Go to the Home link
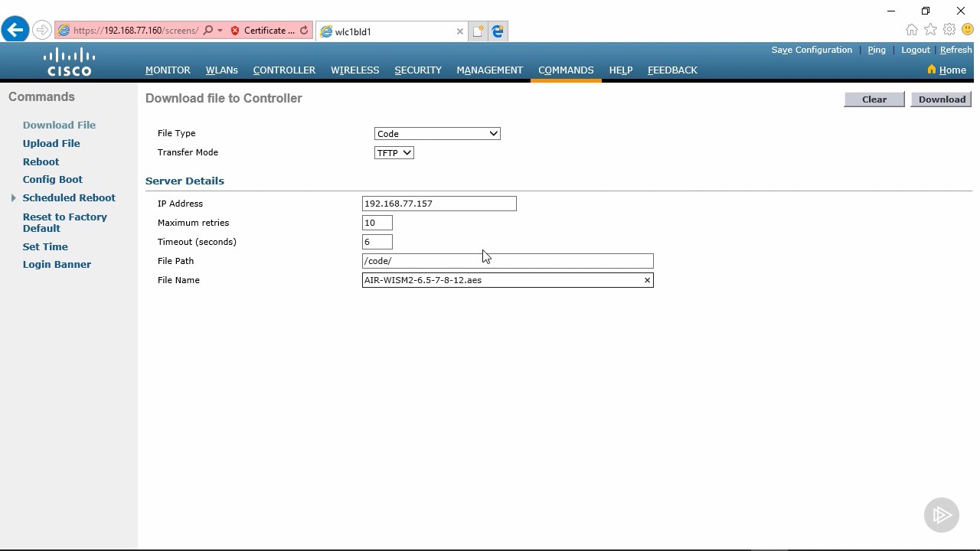The width and height of the screenshot is (980, 551). click(x=952, y=70)
